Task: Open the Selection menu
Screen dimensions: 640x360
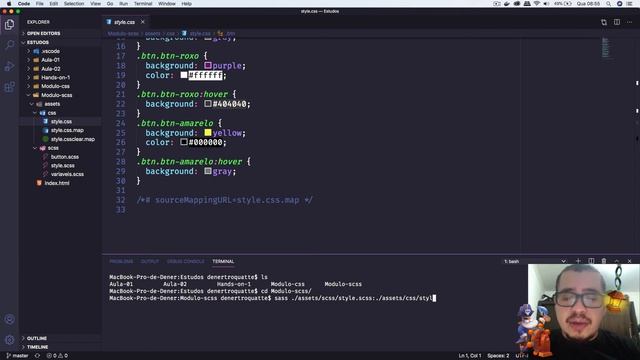Action: point(74,4)
